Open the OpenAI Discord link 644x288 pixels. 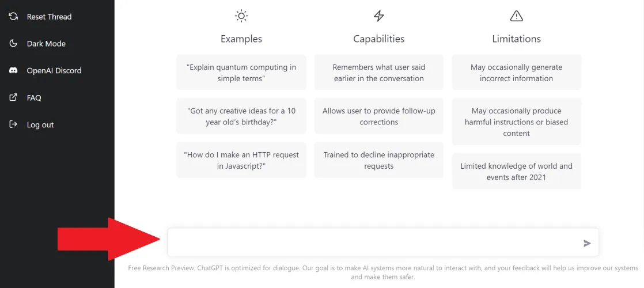coord(54,71)
